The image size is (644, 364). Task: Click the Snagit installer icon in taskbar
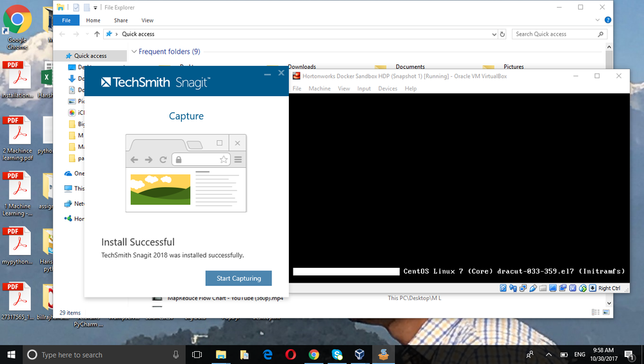383,354
